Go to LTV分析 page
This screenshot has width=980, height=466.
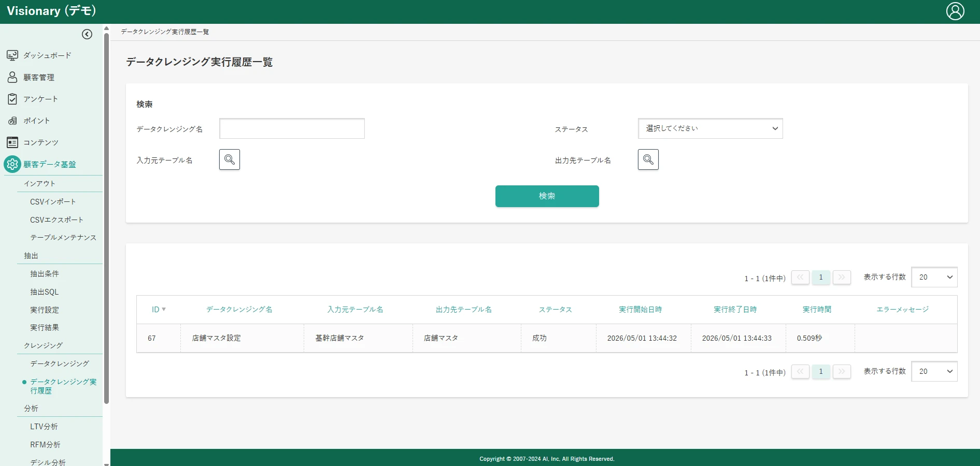pos(44,427)
